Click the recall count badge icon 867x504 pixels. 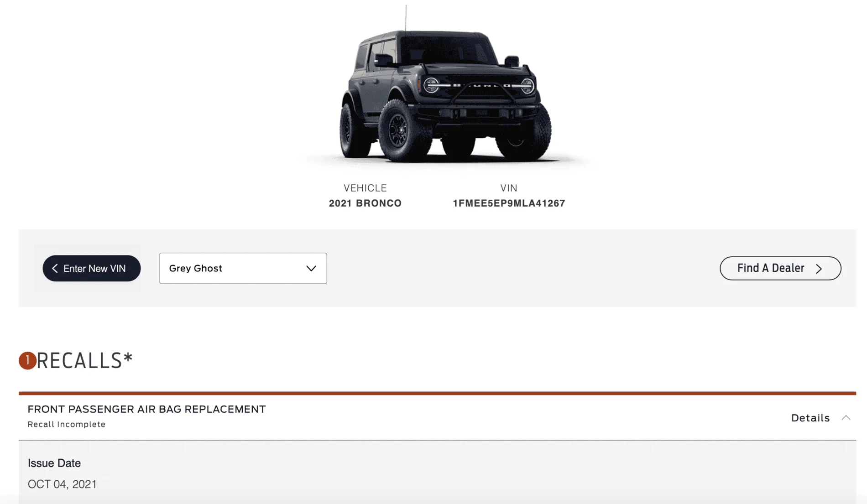pos(27,360)
